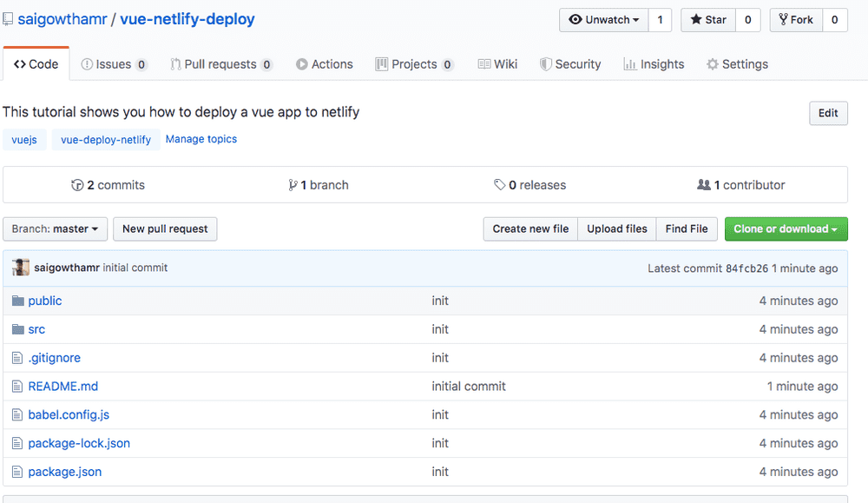The width and height of the screenshot is (868, 503).
Task: Click Find File button
Action: point(687,228)
